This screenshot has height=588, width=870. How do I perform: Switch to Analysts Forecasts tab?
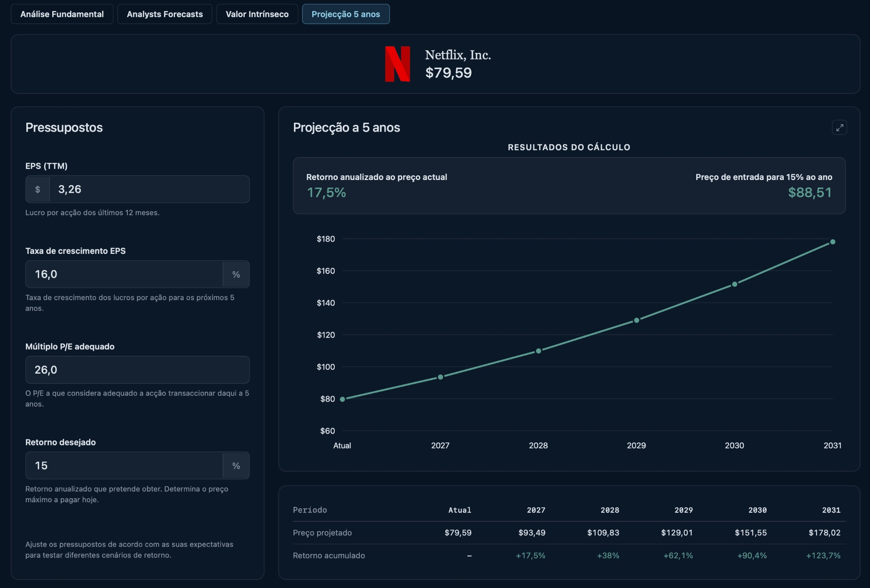(x=165, y=14)
